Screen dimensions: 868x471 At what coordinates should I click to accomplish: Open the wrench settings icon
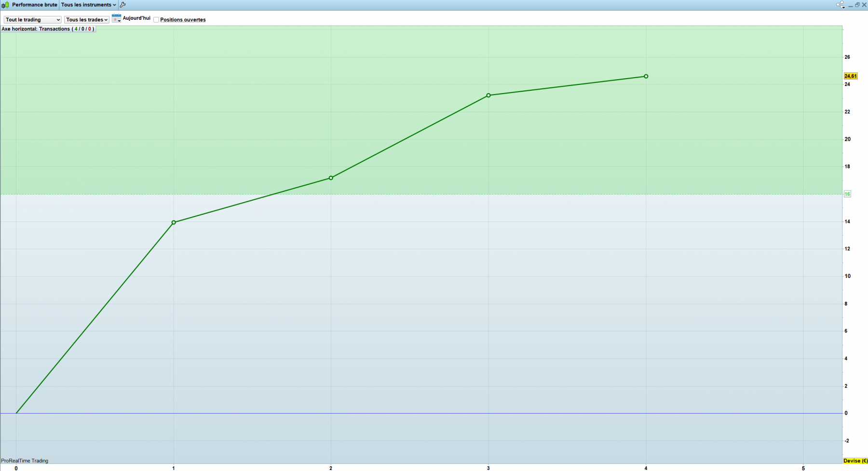click(x=122, y=5)
